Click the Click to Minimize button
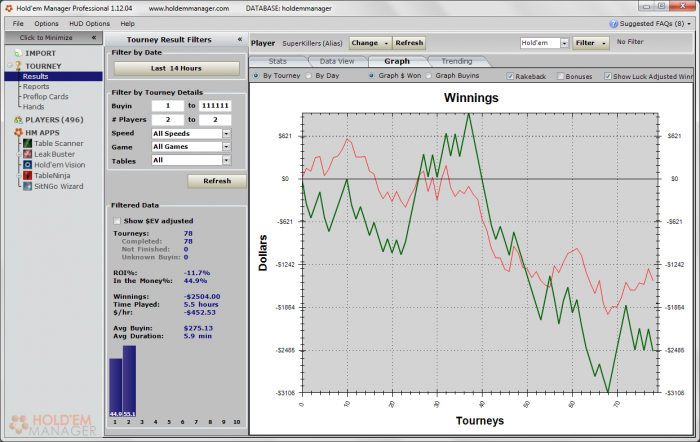This screenshot has width=700, height=442. pos(54,38)
